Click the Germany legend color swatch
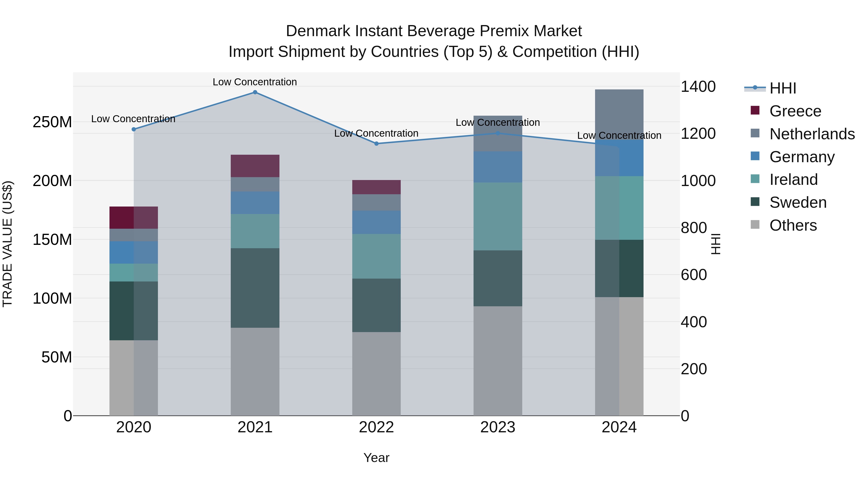The image size is (868, 488). 755,156
